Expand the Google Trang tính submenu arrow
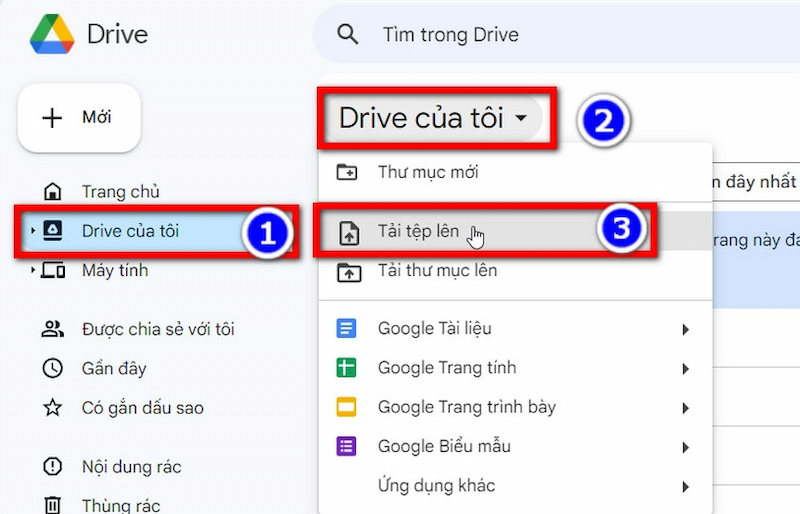This screenshot has width=800, height=514. tap(686, 369)
